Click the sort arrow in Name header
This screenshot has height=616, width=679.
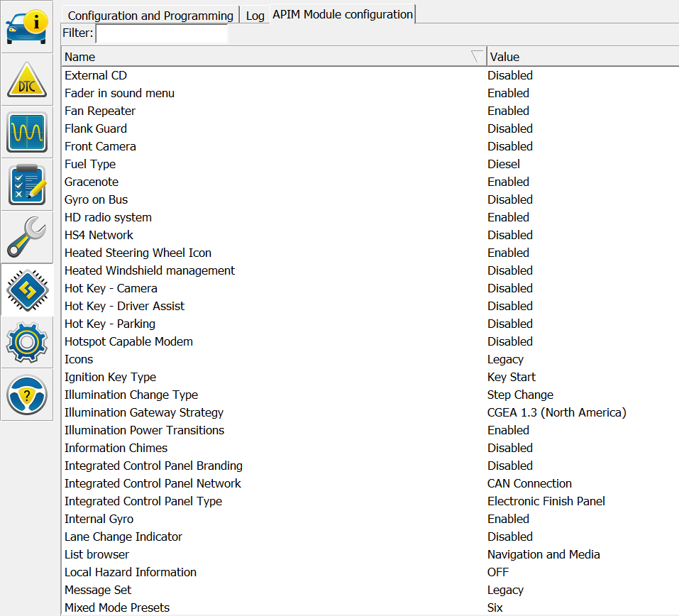[x=477, y=57]
